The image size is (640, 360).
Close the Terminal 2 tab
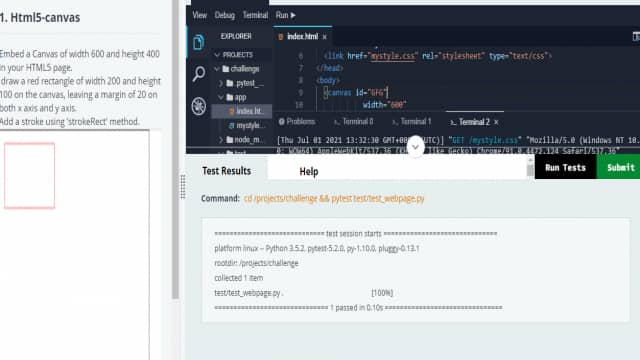pos(496,122)
